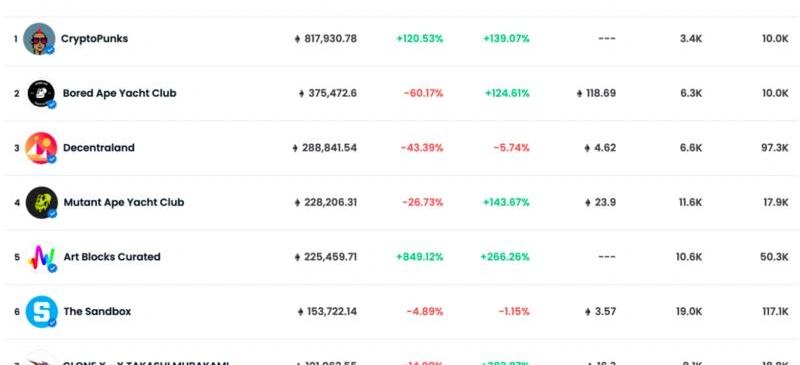Screen dimensions: 800x365
Task: Open The Sandbox collection icon
Action: pos(41,311)
